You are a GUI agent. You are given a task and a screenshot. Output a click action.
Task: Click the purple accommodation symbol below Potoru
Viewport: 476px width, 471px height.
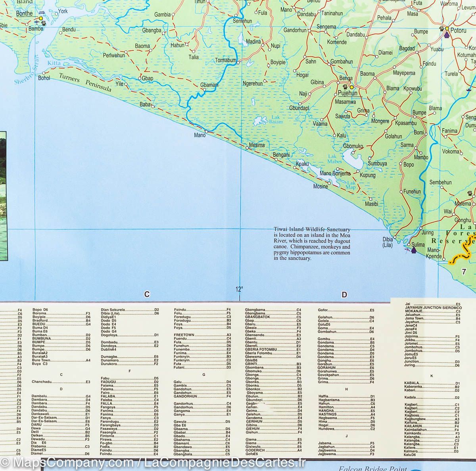coord(447,35)
